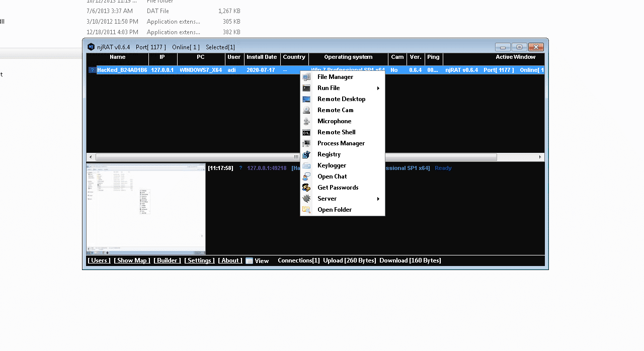This screenshot has width=644, height=351.
Task: Open the File Manager icon
Action: (x=306, y=76)
